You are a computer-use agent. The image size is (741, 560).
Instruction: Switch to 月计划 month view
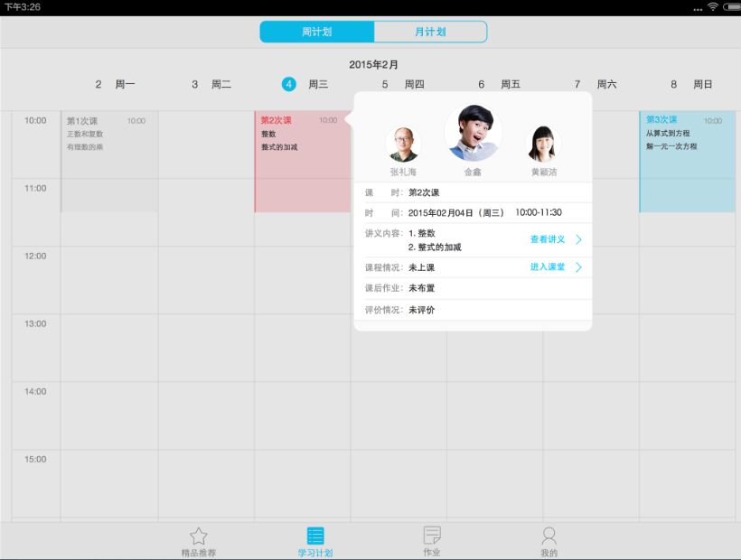(x=430, y=32)
